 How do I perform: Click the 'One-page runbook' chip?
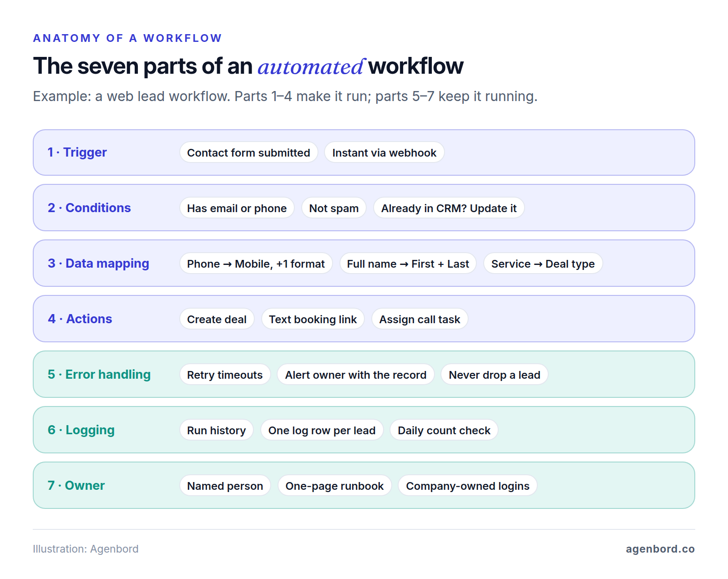click(334, 486)
